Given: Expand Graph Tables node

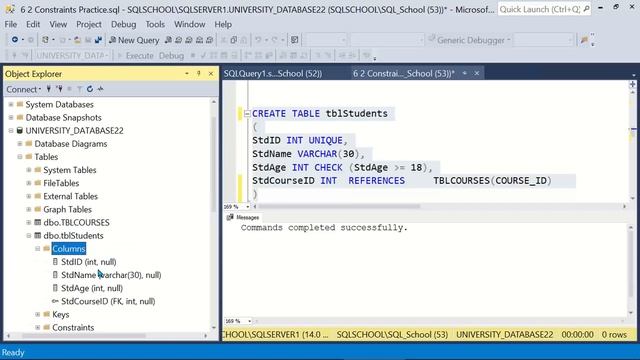Looking at the screenshot, I should pyautogui.click(x=29, y=209).
